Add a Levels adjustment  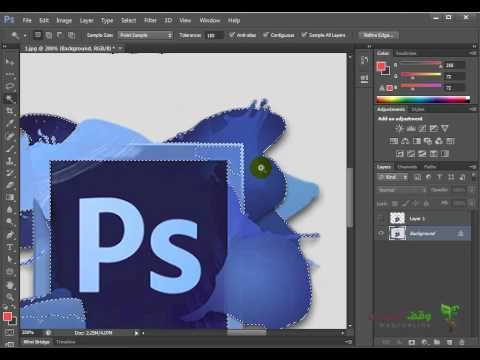tap(411, 128)
